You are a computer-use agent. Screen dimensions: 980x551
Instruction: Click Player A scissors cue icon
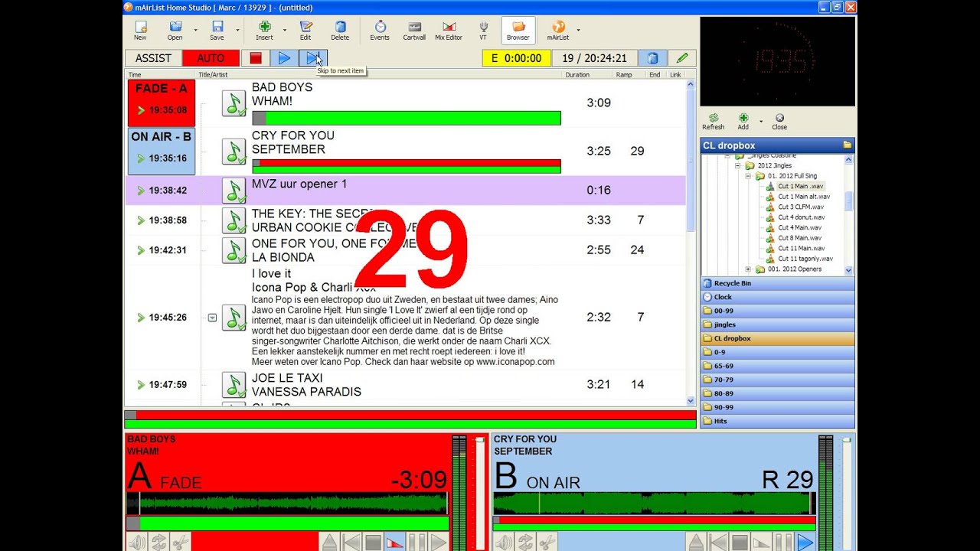coord(180,543)
